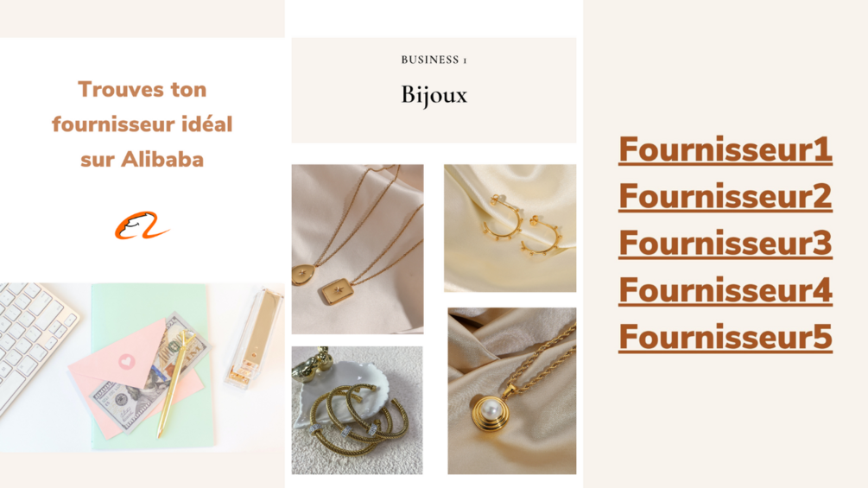Click the desk flatlay photo with keyboard
868x488 pixels.
pyautogui.click(x=143, y=367)
